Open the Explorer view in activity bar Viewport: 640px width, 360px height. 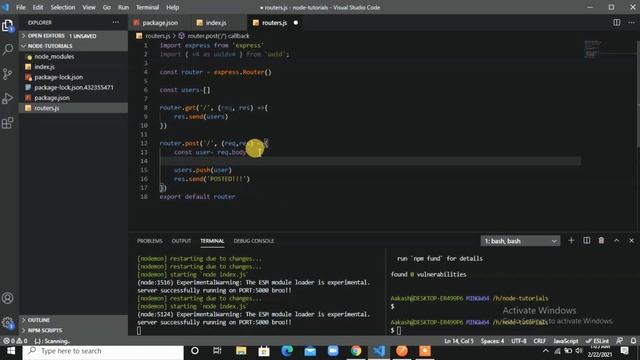8,26
